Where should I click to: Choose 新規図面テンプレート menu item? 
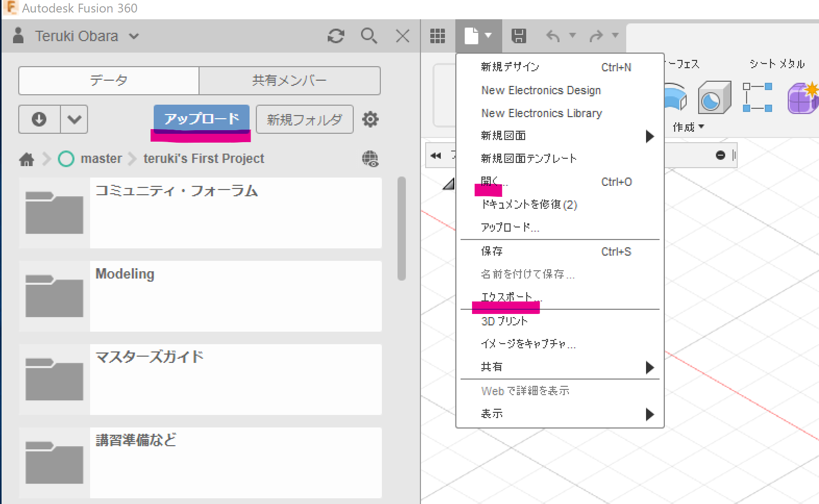[560, 159]
